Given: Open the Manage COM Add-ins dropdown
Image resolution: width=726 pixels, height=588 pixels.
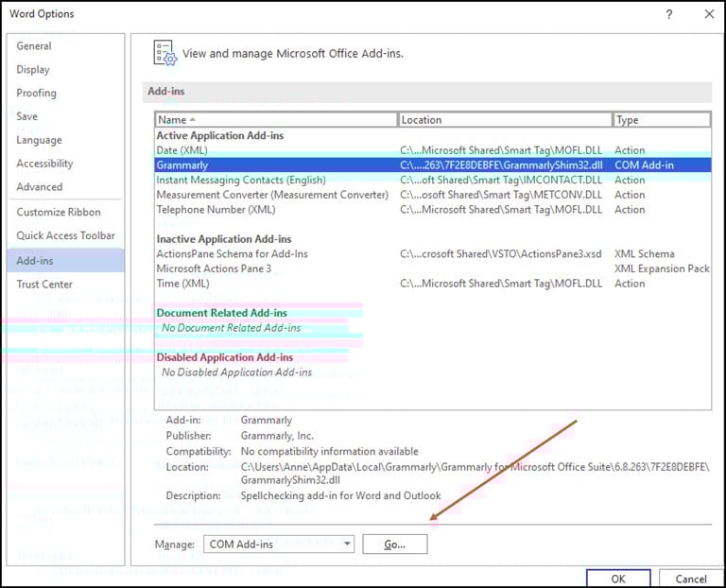Looking at the screenshot, I should coord(279,544).
